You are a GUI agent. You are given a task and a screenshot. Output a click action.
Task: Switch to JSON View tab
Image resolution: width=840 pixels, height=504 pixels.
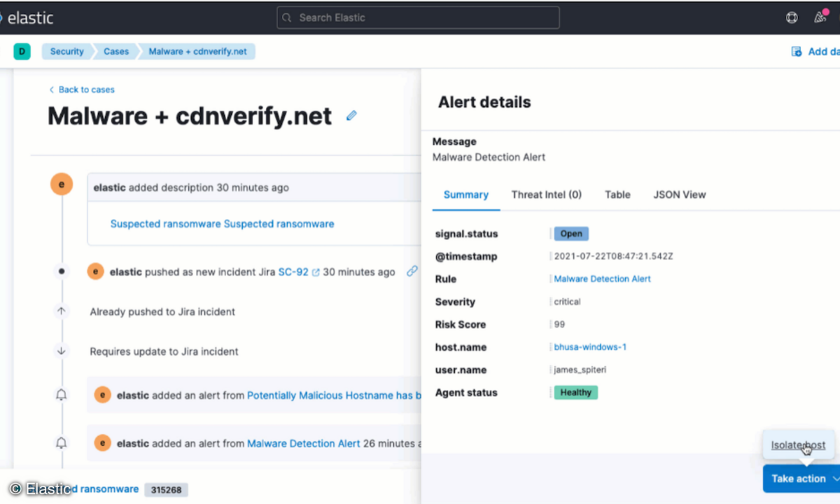(x=680, y=195)
